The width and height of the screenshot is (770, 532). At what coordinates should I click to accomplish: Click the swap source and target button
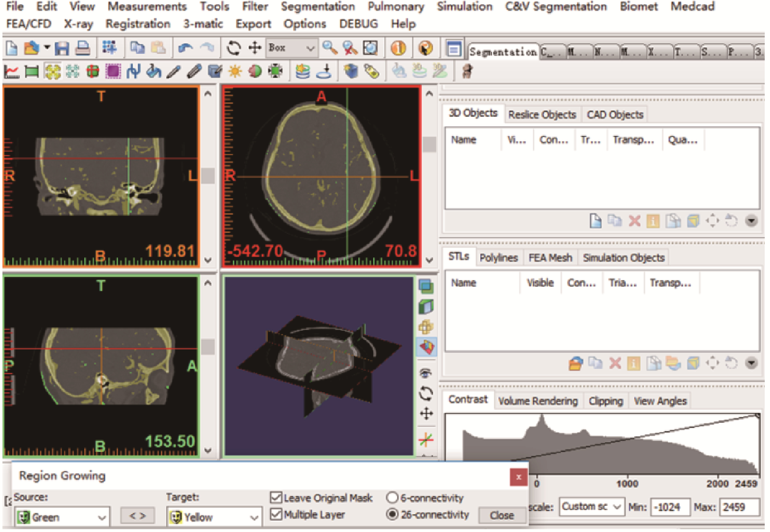pyautogui.click(x=138, y=516)
